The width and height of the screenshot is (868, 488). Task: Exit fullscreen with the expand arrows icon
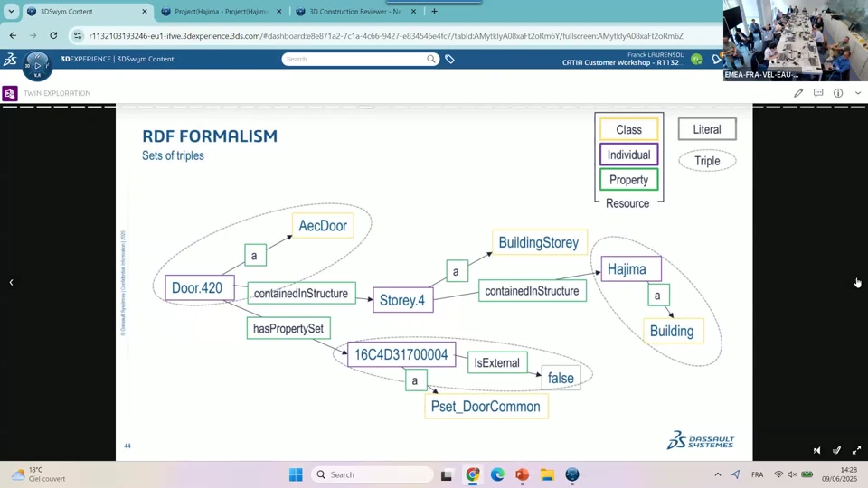[856, 450]
